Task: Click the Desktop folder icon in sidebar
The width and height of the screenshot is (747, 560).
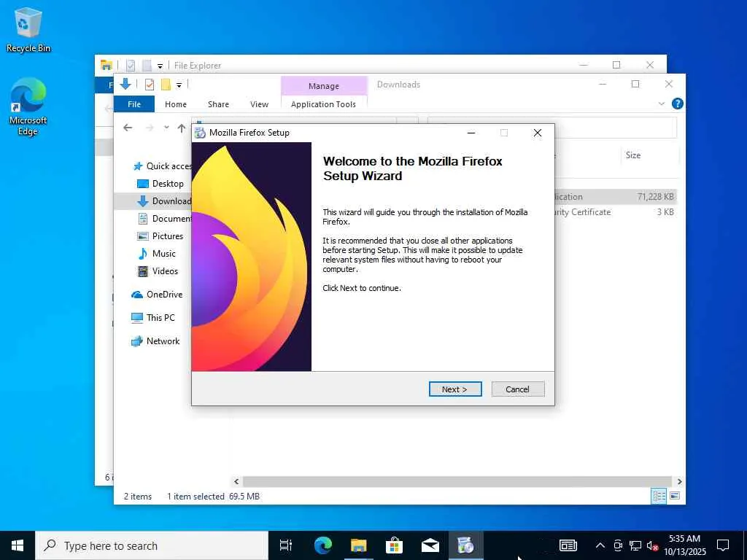Action: pos(142,184)
